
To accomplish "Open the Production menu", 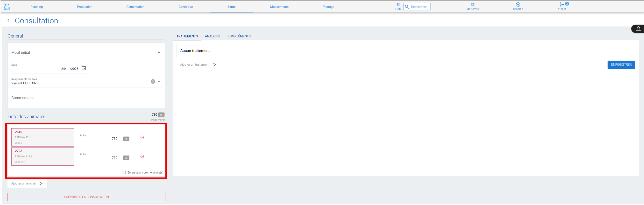I will click(x=85, y=7).
